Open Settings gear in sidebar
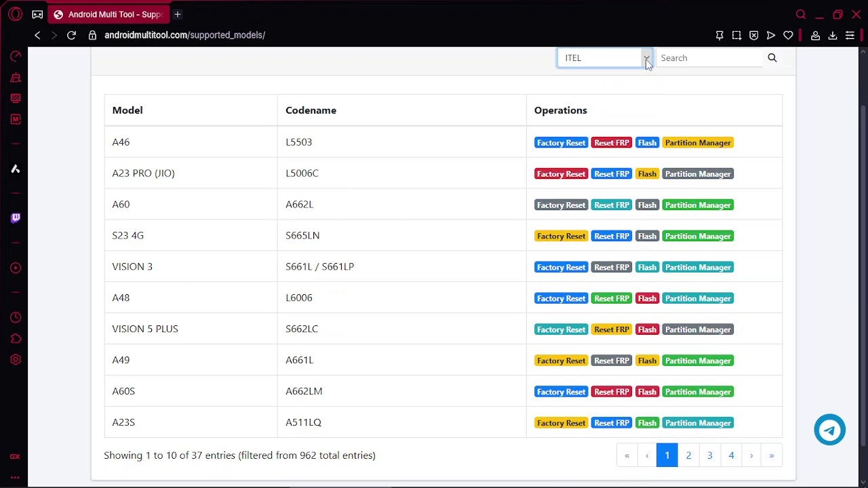 pyautogui.click(x=15, y=360)
